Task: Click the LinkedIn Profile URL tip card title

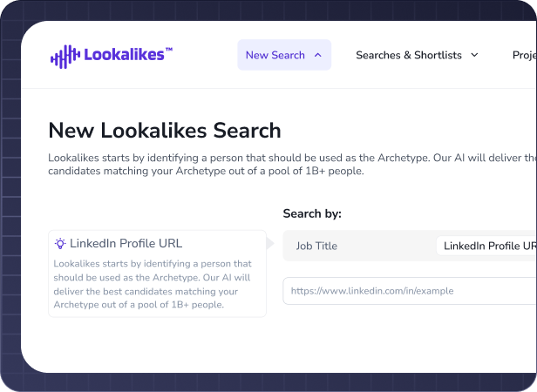Action: coord(126,243)
